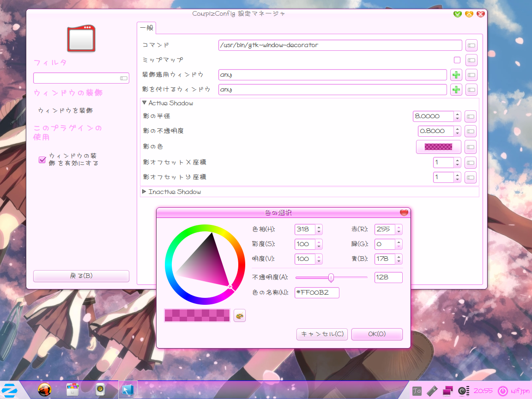
Task: Click the clock showing 20:55
Action: pyautogui.click(x=483, y=391)
